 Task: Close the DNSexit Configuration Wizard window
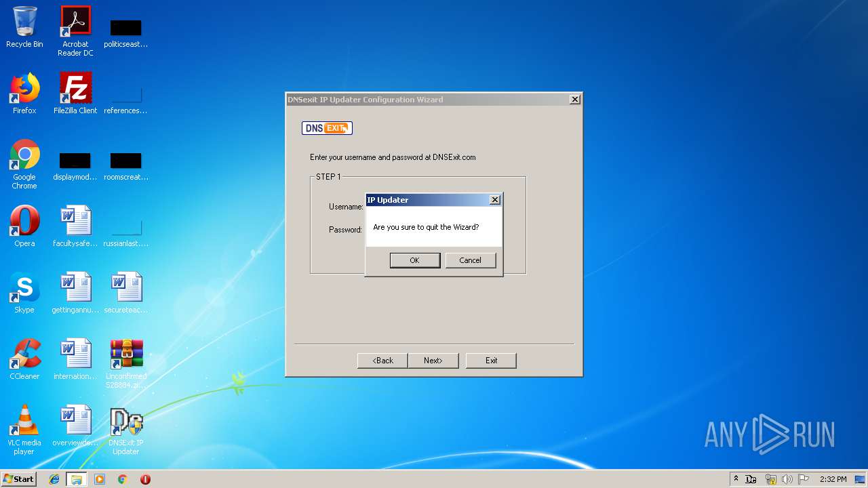[x=575, y=100]
